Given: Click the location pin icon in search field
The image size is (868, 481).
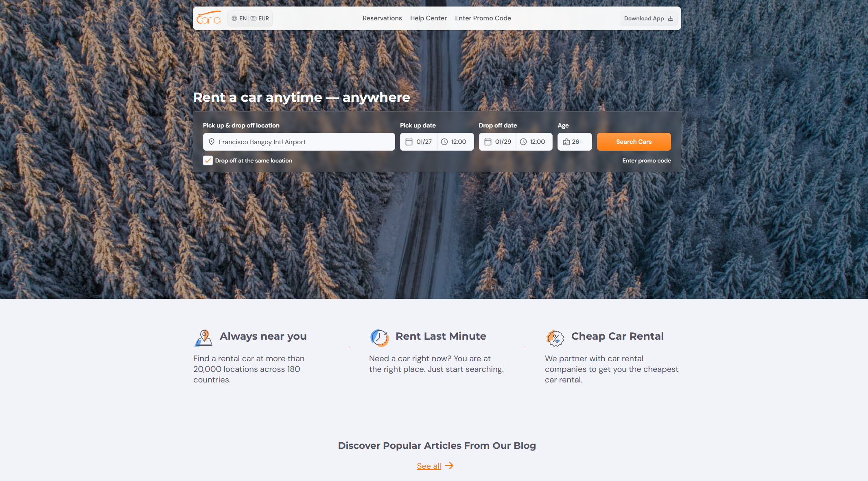Looking at the screenshot, I should point(212,142).
